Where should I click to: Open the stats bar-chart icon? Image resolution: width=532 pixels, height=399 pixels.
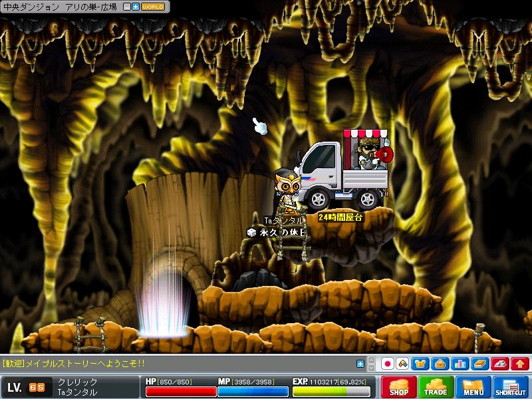pos(460,364)
